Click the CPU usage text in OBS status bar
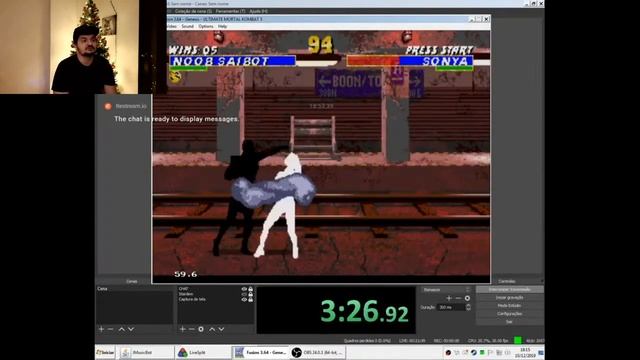Screen dimensions: 640x360 pos(488,340)
